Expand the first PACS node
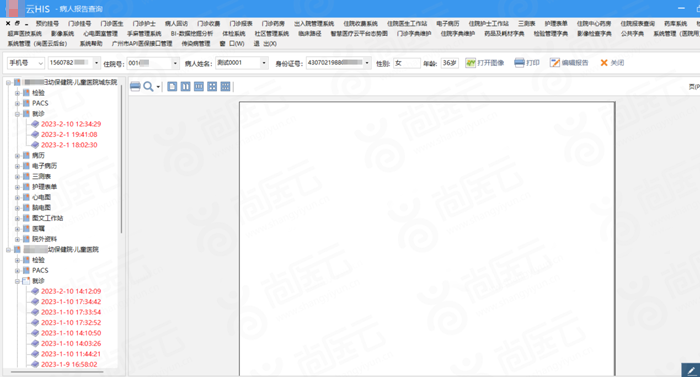This screenshot has width=700, height=377. click(17, 103)
